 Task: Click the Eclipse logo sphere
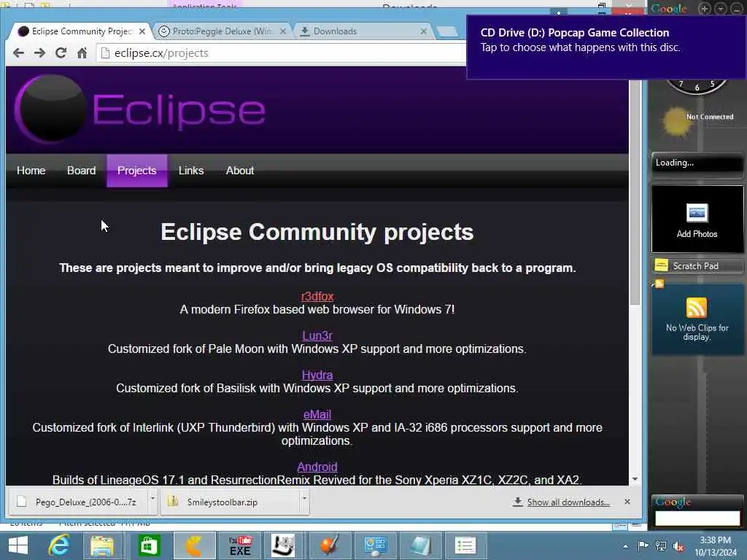point(51,109)
